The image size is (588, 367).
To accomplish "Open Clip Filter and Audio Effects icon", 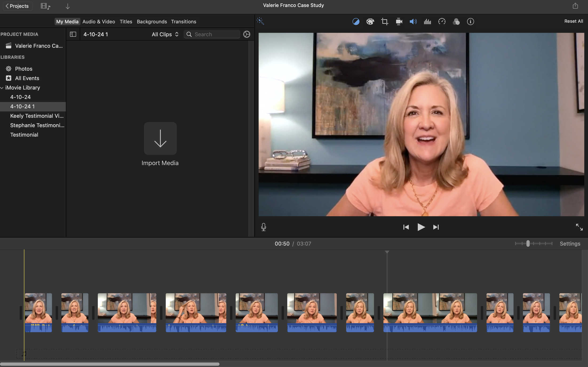I will tap(456, 22).
